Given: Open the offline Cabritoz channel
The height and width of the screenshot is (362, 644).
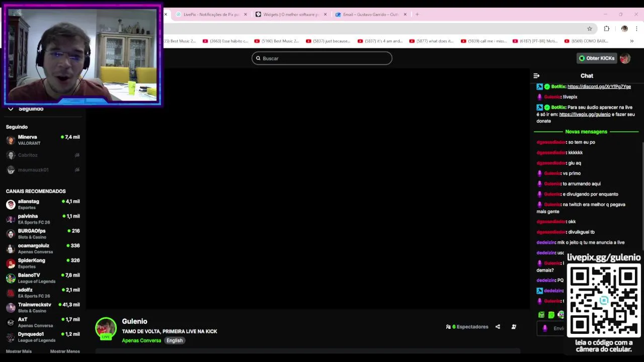Looking at the screenshot, I should pyautogui.click(x=43, y=155).
